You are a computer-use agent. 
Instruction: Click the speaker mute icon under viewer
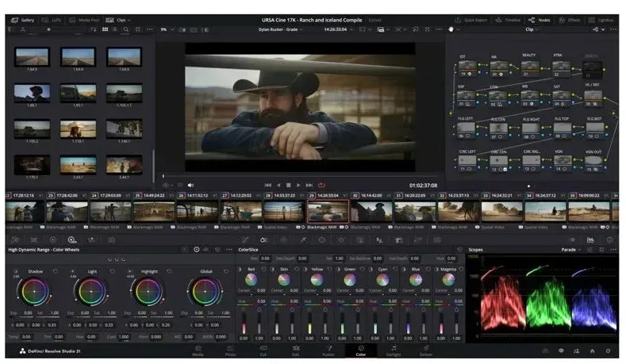(191, 186)
